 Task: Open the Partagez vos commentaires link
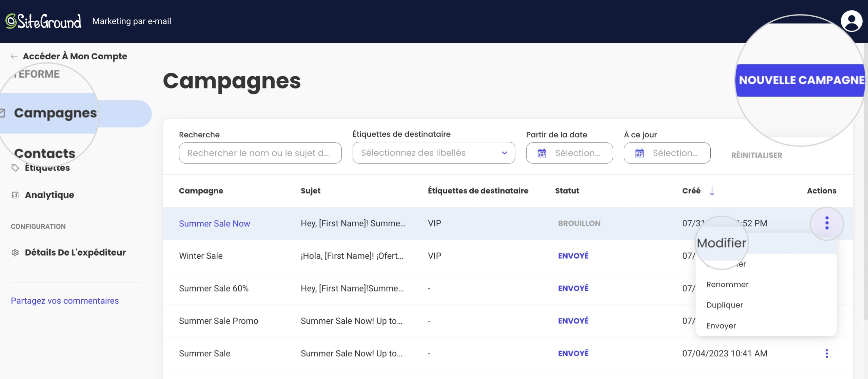coord(65,301)
